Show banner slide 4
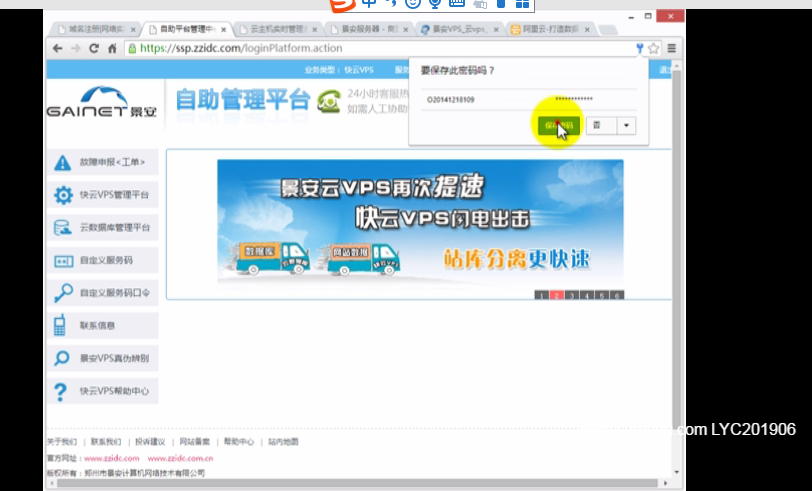 587,295
